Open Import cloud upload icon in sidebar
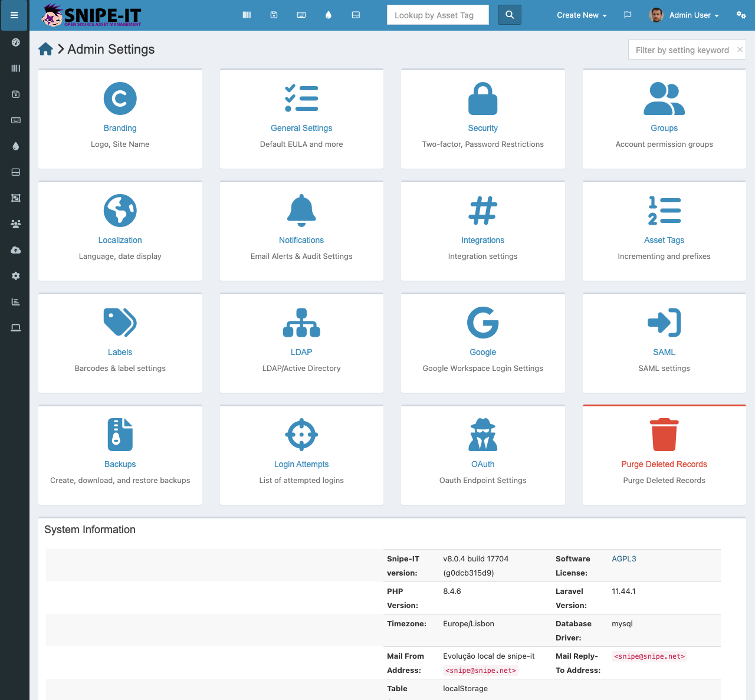Viewport: 755px width, 700px height. click(x=16, y=250)
